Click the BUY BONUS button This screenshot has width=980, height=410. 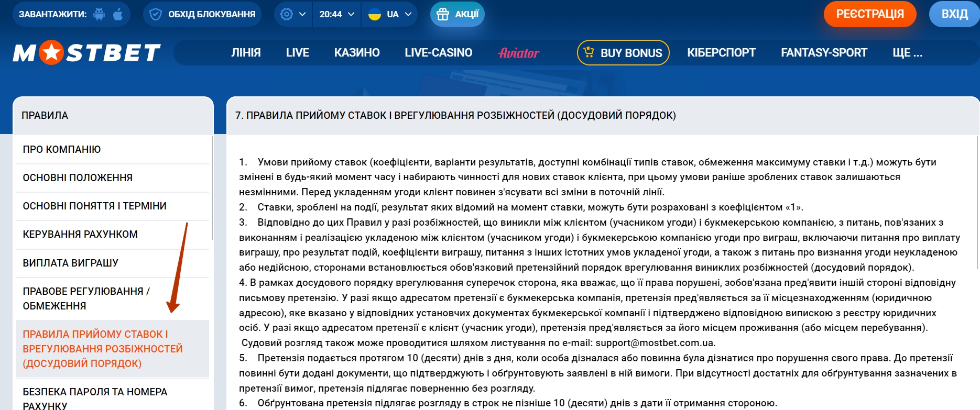click(x=623, y=52)
